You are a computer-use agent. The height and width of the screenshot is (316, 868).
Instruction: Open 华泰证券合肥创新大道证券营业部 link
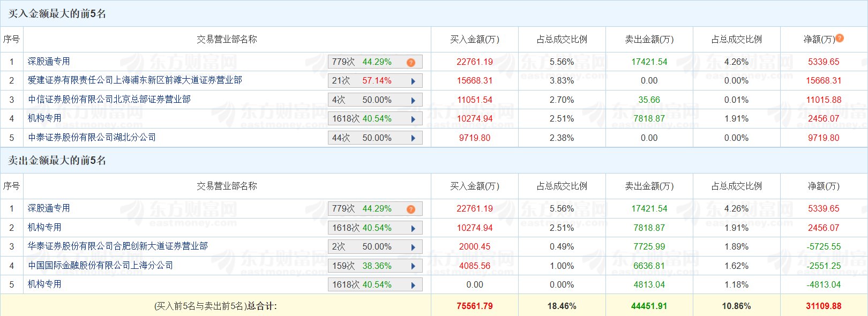coord(117,246)
